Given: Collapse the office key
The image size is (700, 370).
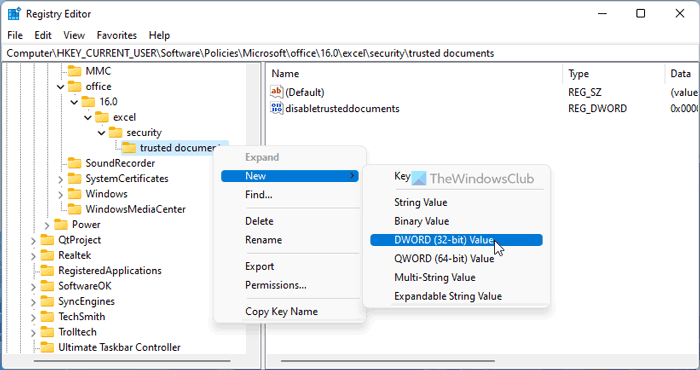Looking at the screenshot, I should pyautogui.click(x=61, y=87).
